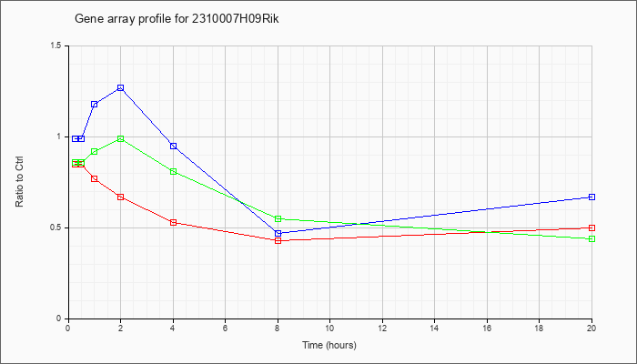Click the blue endpoint marker at 20 hours

(x=591, y=197)
